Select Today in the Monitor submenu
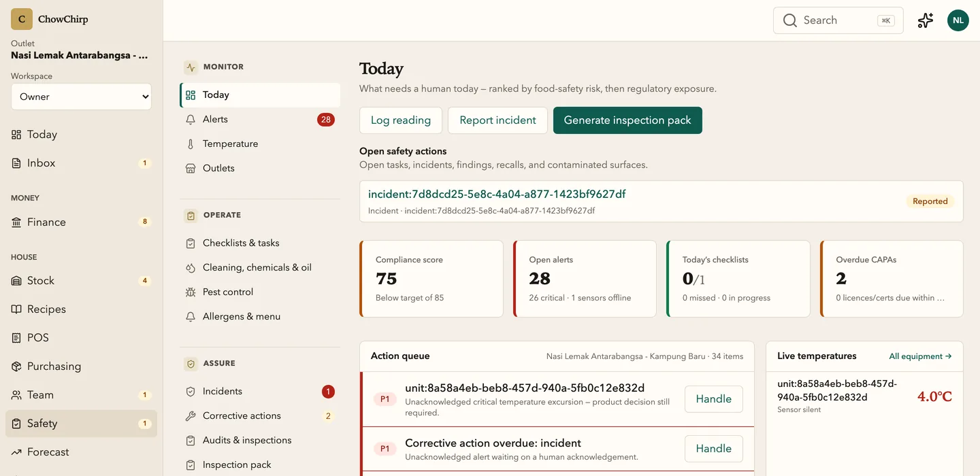The image size is (980, 476). [260, 95]
